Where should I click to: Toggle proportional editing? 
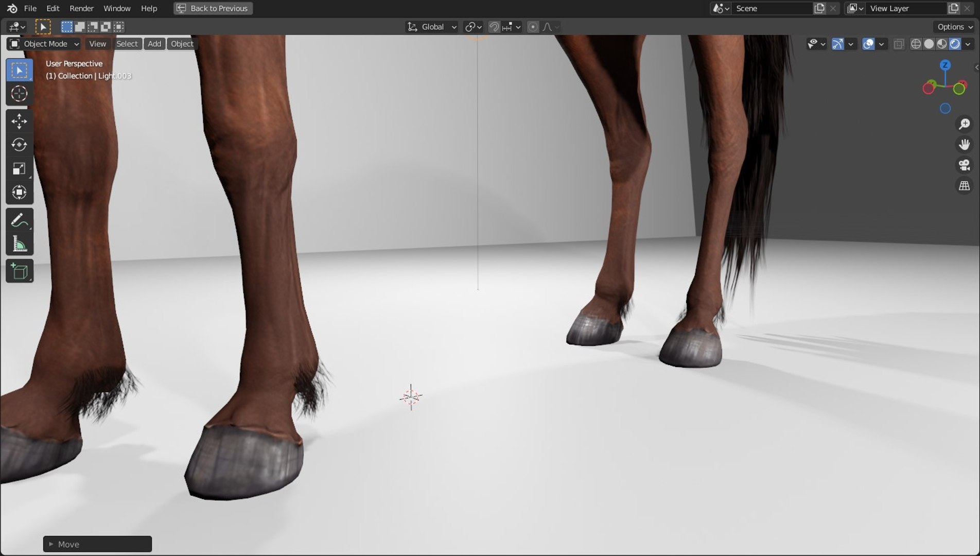coord(533,27)
